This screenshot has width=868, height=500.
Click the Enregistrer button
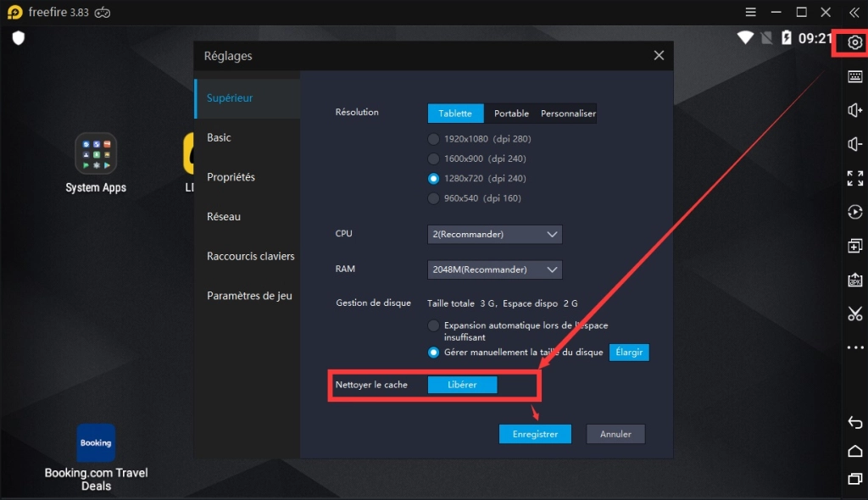click(x=535, y=434)
